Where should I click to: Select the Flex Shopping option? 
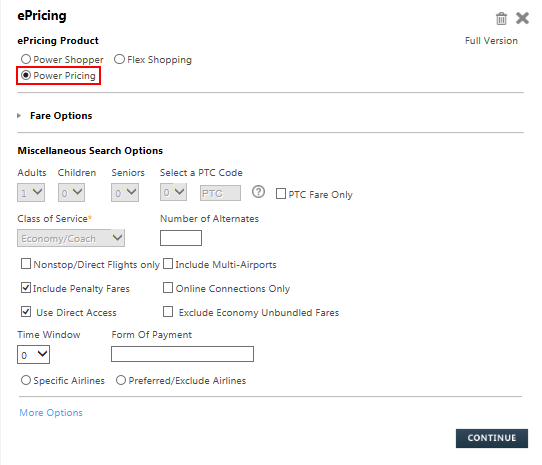119,59
